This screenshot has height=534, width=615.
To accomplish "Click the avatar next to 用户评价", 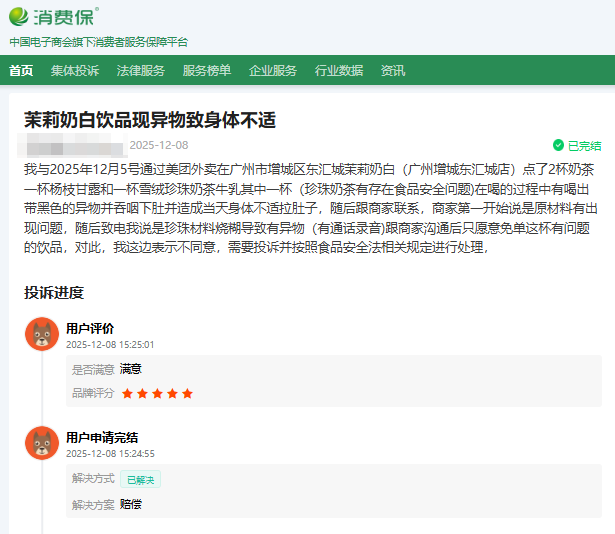I will coord(41,334).
